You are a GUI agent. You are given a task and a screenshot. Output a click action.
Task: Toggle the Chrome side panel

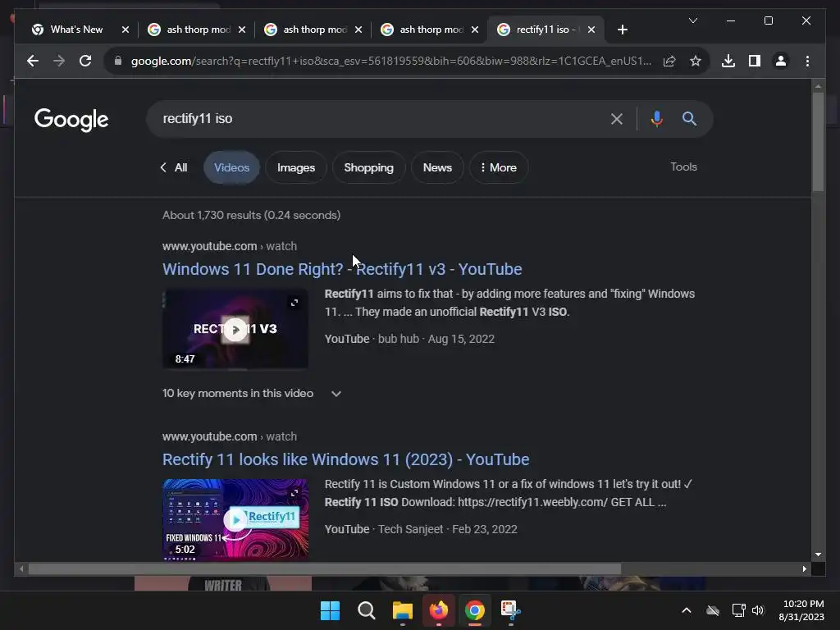[755, 61]
